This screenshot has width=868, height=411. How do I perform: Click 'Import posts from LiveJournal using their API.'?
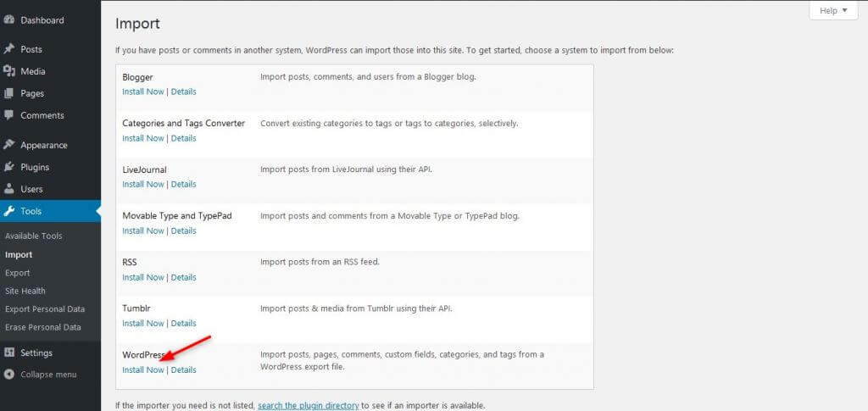346,169
